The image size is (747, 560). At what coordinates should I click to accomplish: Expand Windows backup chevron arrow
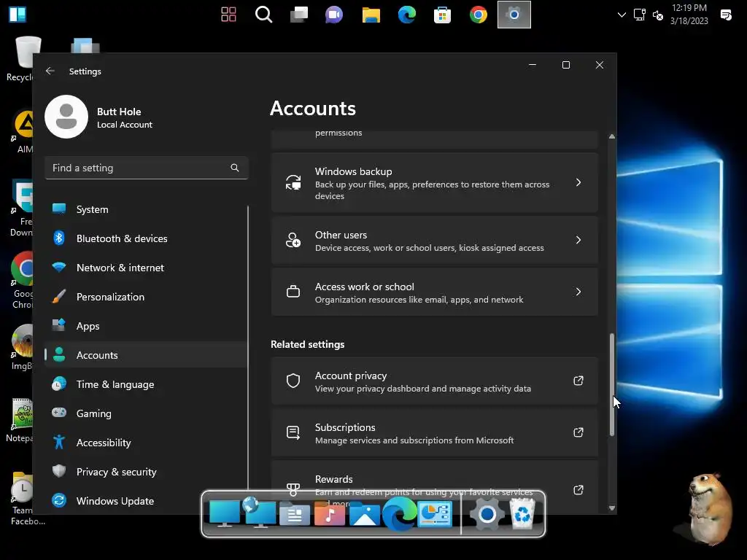(578, 182)
